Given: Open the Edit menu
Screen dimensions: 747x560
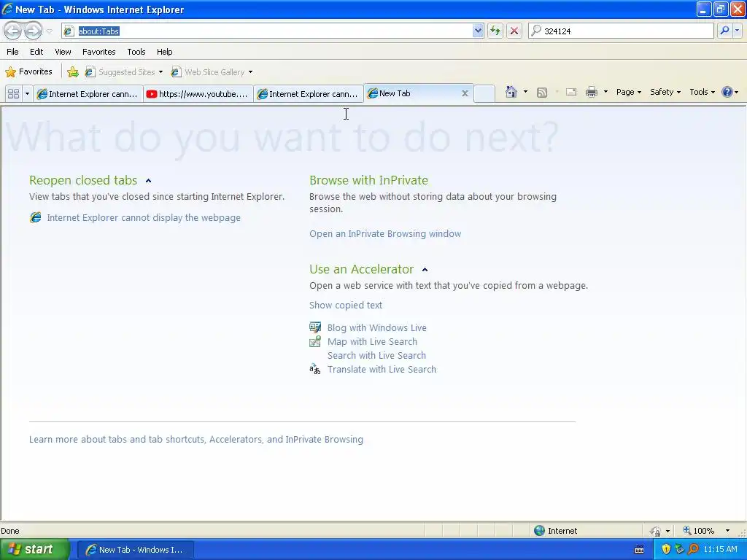Looking at the screenshot, I should [36, 52].
